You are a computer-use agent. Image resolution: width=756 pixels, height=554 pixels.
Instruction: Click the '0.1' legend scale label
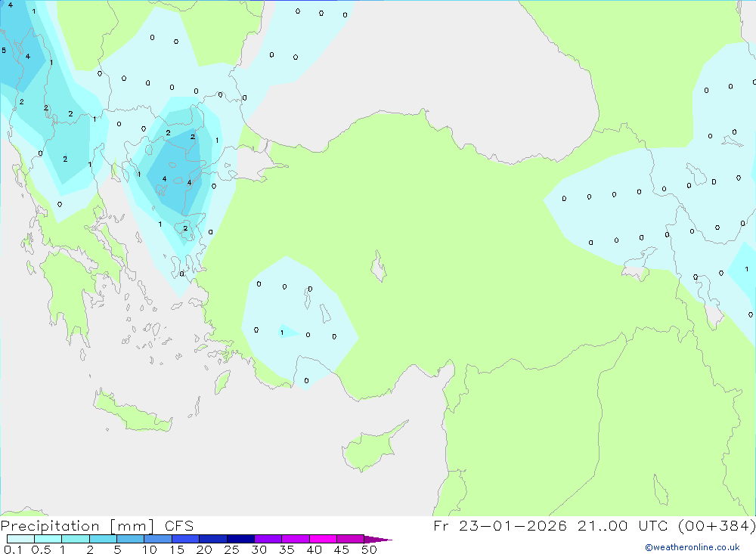point(13,549)
